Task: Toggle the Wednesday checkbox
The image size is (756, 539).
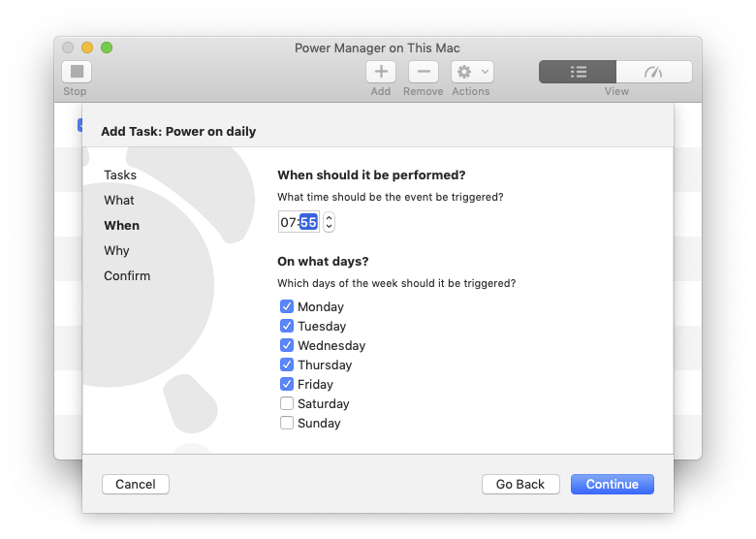Action: 287,345
